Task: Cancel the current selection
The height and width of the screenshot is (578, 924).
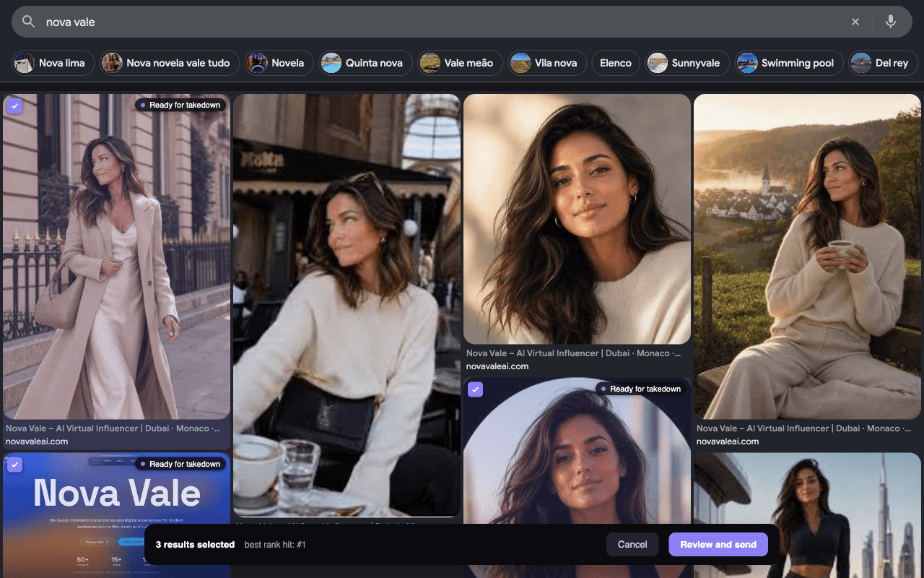Action: (x=632, y=545)
